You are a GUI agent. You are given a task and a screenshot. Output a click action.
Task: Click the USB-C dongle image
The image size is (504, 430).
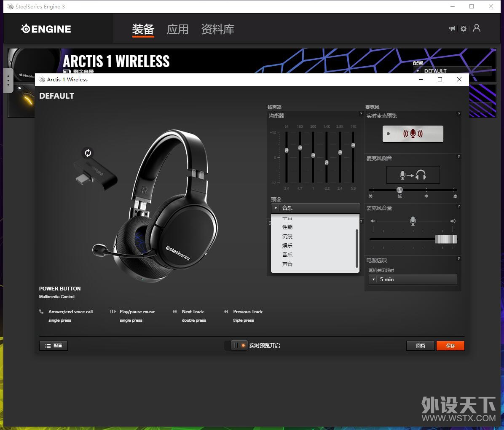96,175
